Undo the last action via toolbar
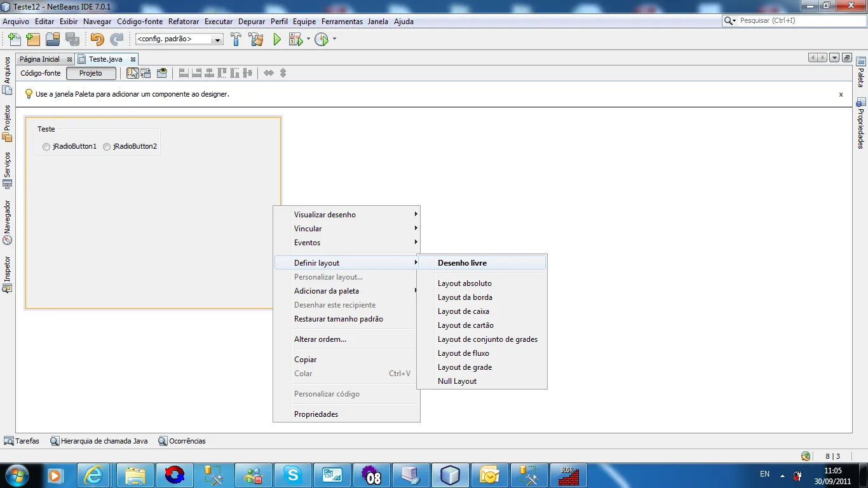Viewport: 868px width, 488px height. pos(97,39)
